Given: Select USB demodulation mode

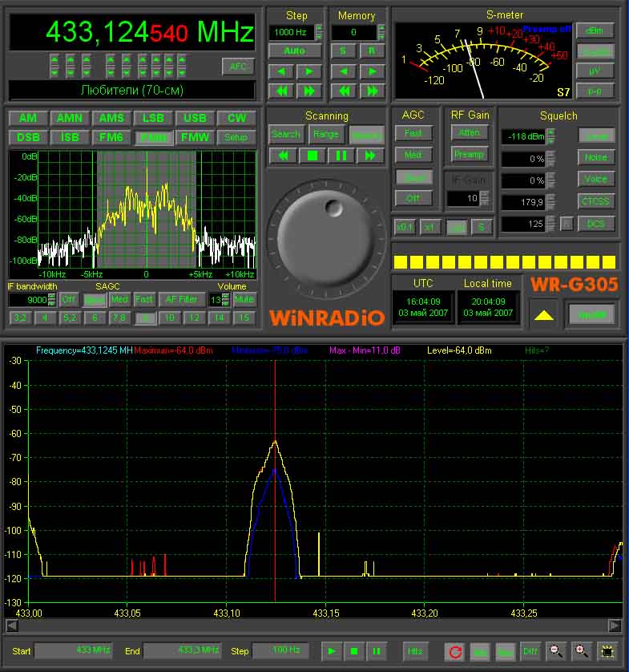Looking at the screenshot, I should pos(195,118).
